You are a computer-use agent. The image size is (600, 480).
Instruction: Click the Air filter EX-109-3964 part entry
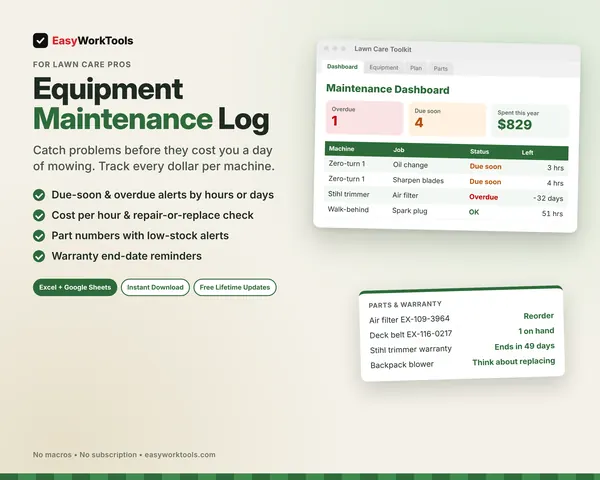click(x=409, y=319)
